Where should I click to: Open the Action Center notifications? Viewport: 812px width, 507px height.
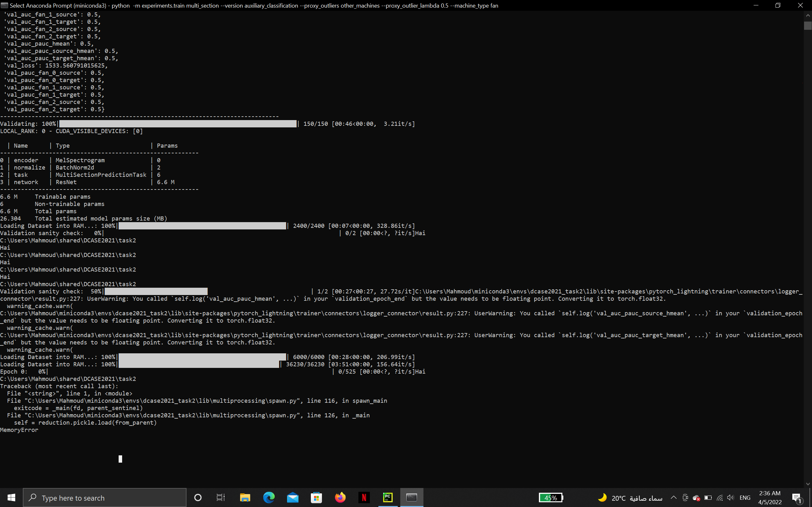(x=797, y=497)
